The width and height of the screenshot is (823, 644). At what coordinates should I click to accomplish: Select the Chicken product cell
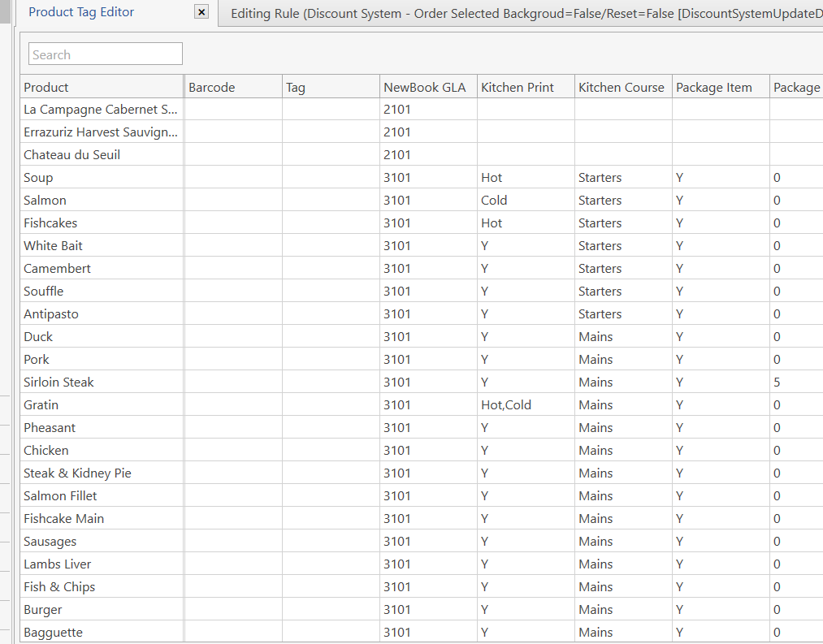(x=102, y=451)
